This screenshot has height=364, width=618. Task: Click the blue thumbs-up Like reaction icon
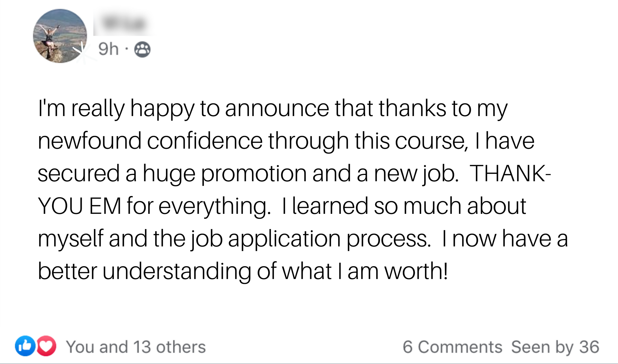25,346
